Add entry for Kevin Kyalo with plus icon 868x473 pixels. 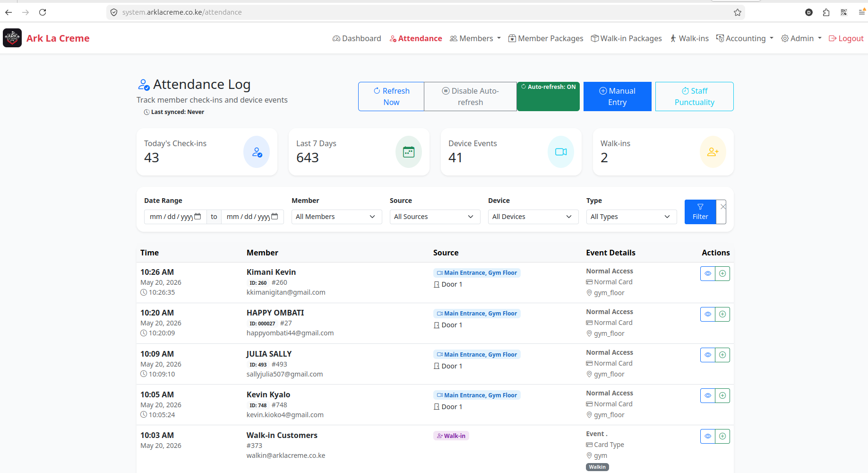(722, 395)
